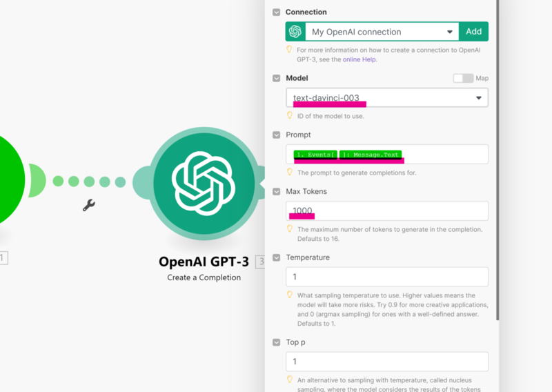Click the module number badge 3
This screenshot has width=552, height=392.
click(x=261, y=262)
